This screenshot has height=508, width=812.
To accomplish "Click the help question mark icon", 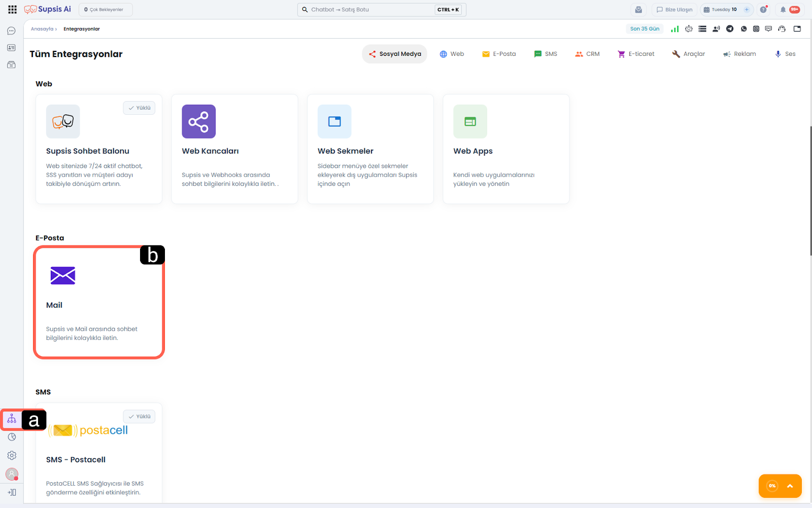I will click(763, 10).
